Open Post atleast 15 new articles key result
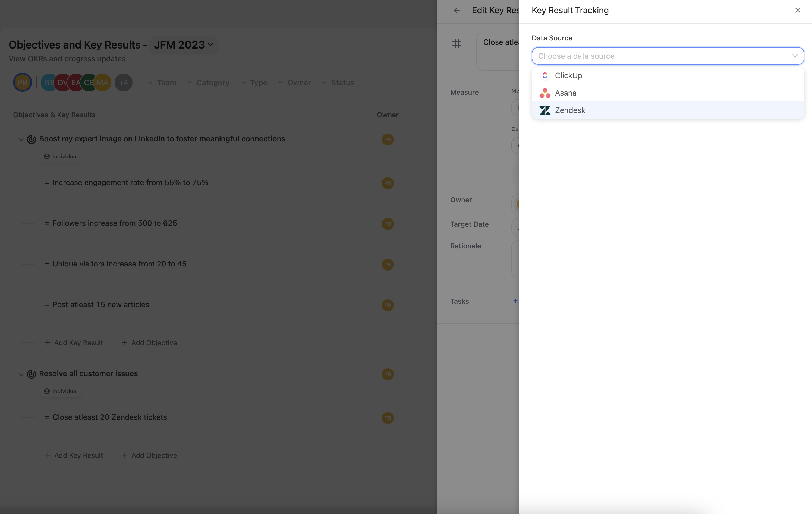The width and height of the screenshot is (812, 514). [101, 305]
